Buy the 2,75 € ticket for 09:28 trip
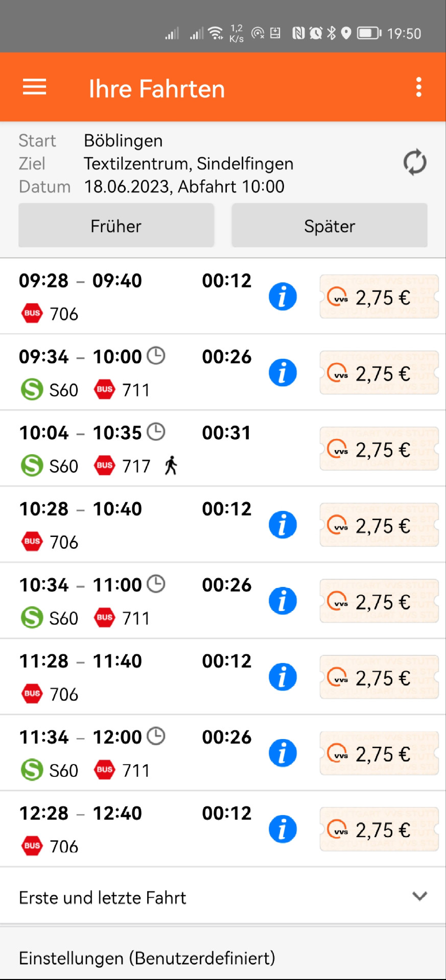The width and height of the screenshot is (446, 980). (x=379, y=297)
